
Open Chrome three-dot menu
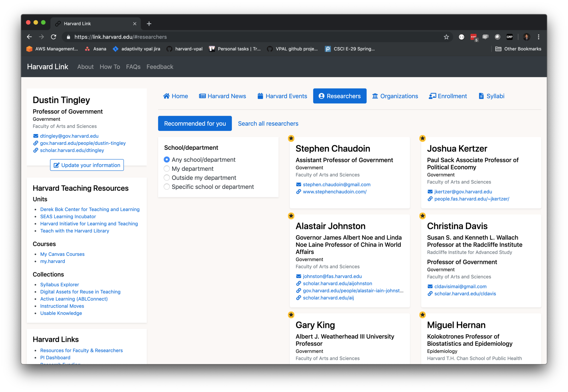[x=538, y=37]
